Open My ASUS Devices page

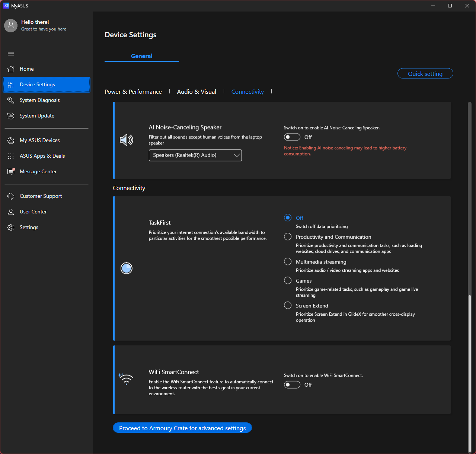tap(47, 140)
